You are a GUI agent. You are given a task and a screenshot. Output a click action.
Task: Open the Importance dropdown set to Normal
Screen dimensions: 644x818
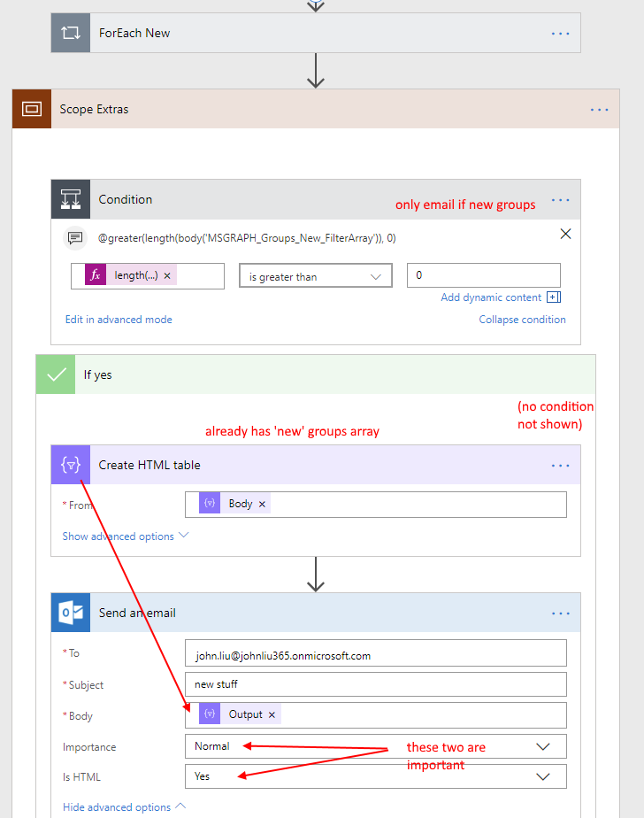(x=375, y=746)
